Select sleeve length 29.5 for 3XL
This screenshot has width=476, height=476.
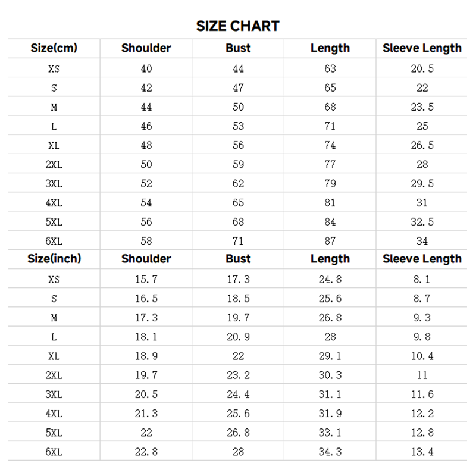pyautogui.click(x=422, y=183)
